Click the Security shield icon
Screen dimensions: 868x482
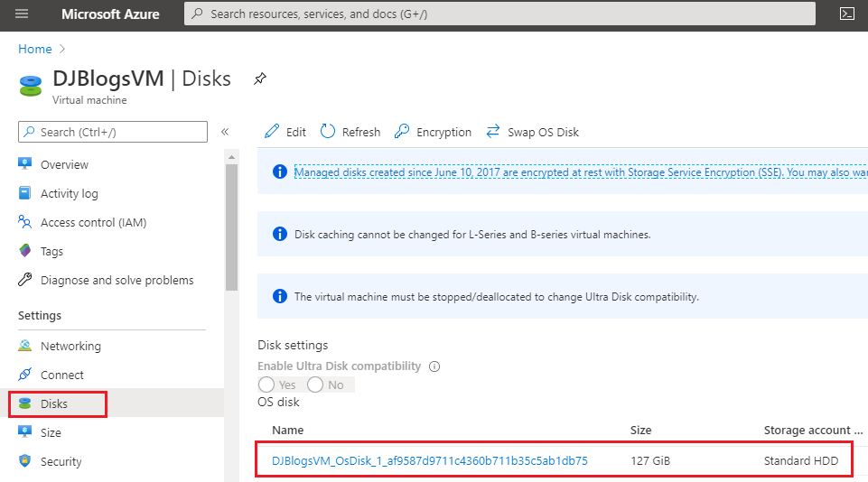(x=25, y=461)
